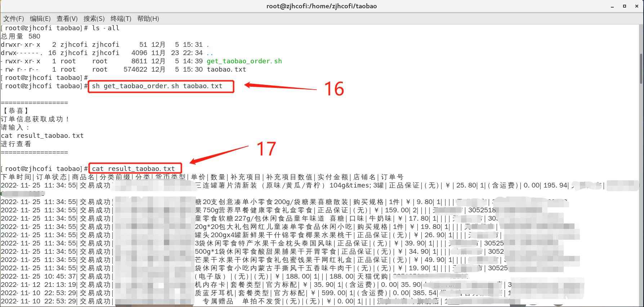Open the 搜索(S) menu

[94, 19]
